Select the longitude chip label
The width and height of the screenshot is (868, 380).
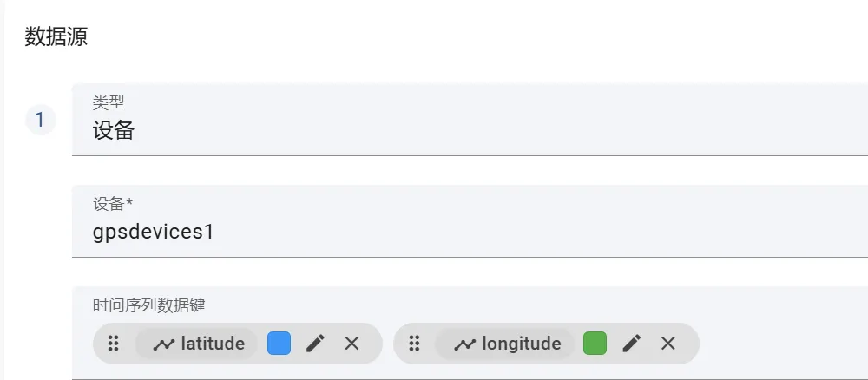522,344
